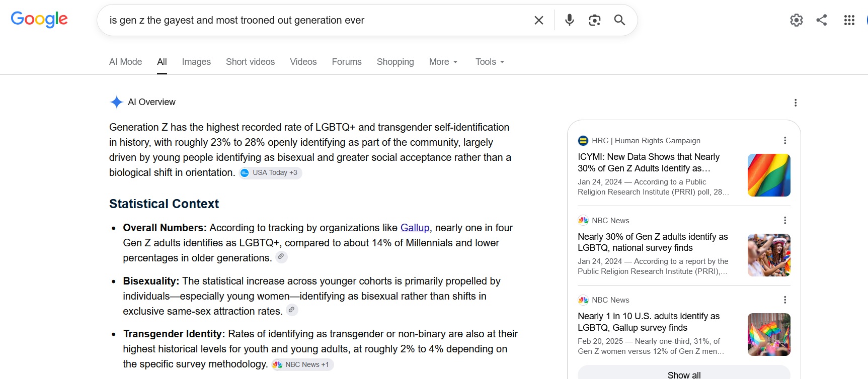Click the "Statistical Context" heading
The width and height of the screenshot is (868, 379).
(164, 204)
